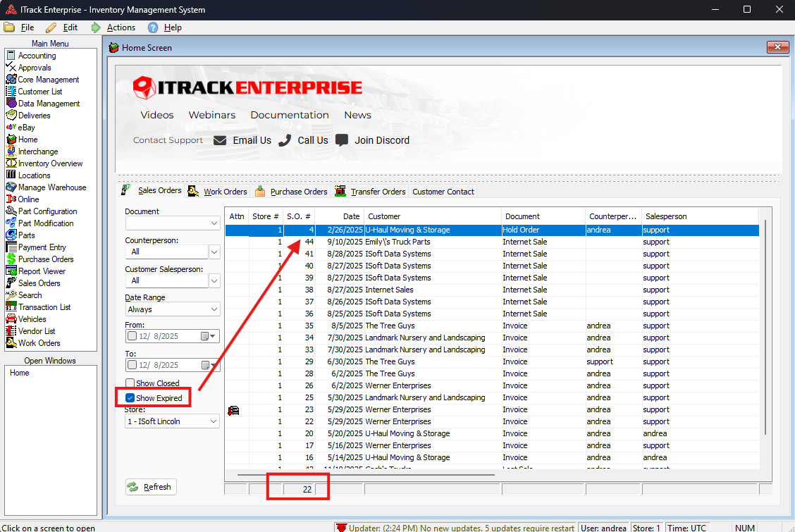
Task: Click the Report Viewer icon
Action: pos(11,271)
